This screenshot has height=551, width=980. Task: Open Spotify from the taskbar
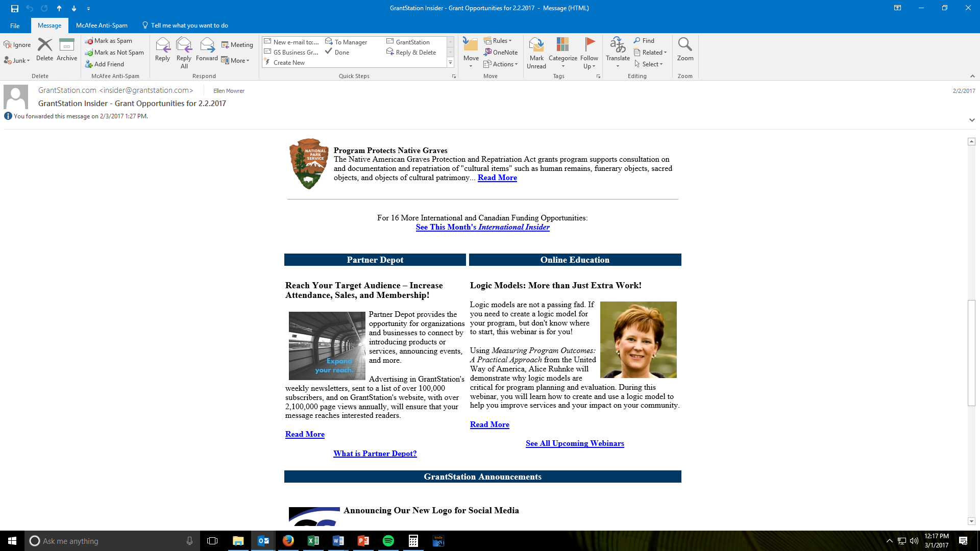[388, 541]
